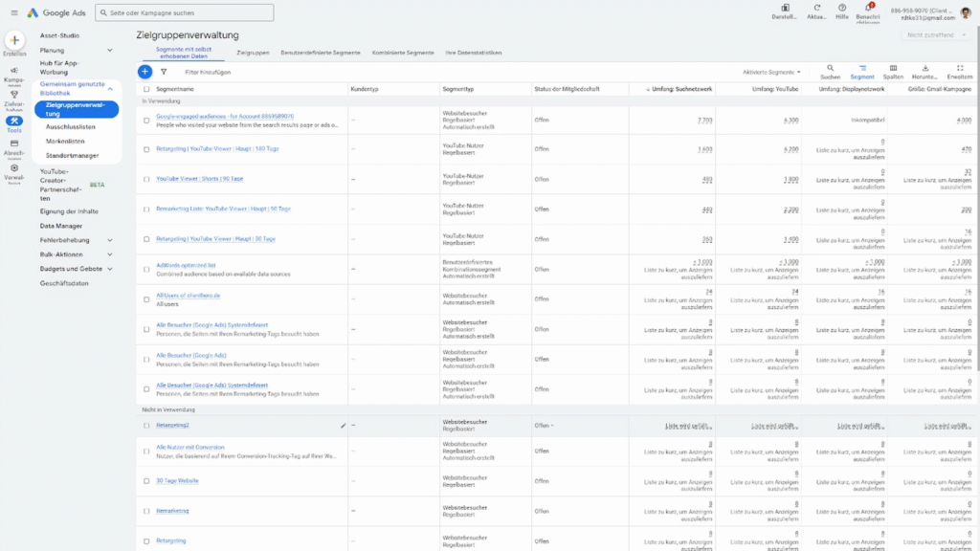Screen dimensions: 980x551
Task: Click the account profile avatar
Action: click(x=966, y=13)
